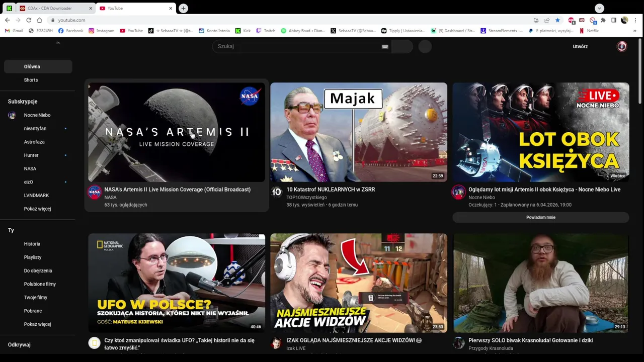Open the Przygody Krasnoluda channel avatar
The width and height of the screenshot is (644, 362).
[x=458, y=343]
